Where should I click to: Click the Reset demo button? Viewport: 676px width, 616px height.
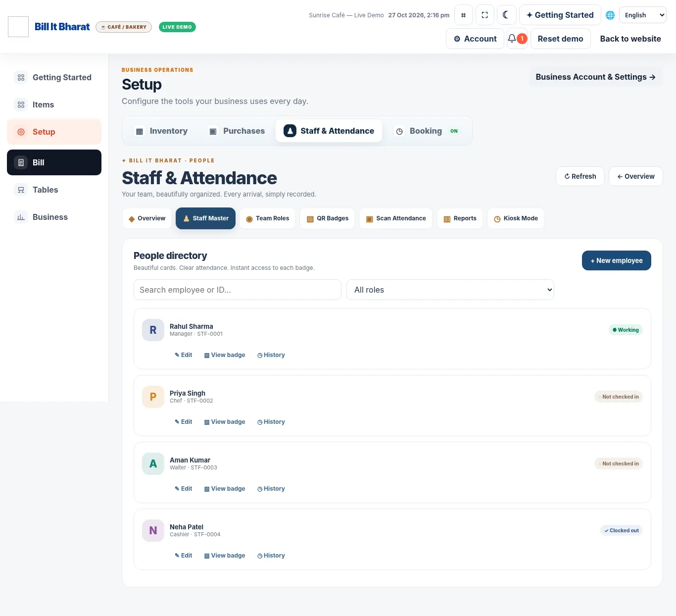pos(561,39)
